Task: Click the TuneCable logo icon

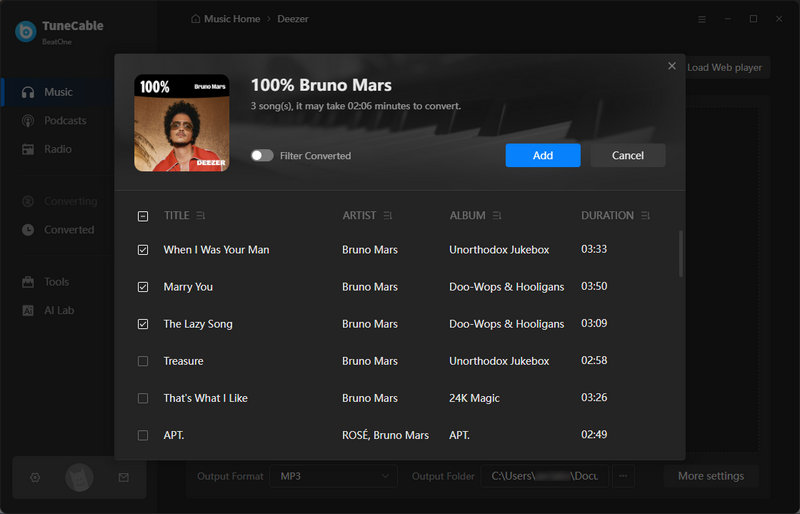Action: (26, 31)
